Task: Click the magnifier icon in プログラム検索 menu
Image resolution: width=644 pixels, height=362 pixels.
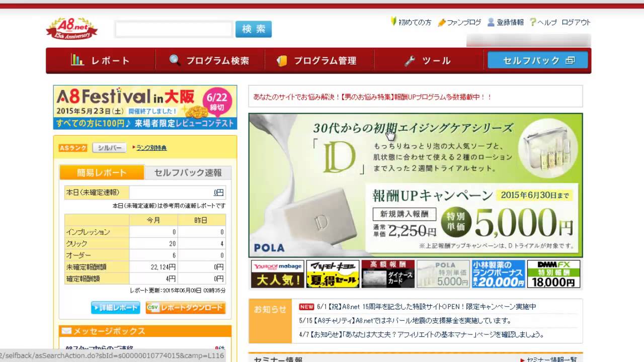Action: 175,60
